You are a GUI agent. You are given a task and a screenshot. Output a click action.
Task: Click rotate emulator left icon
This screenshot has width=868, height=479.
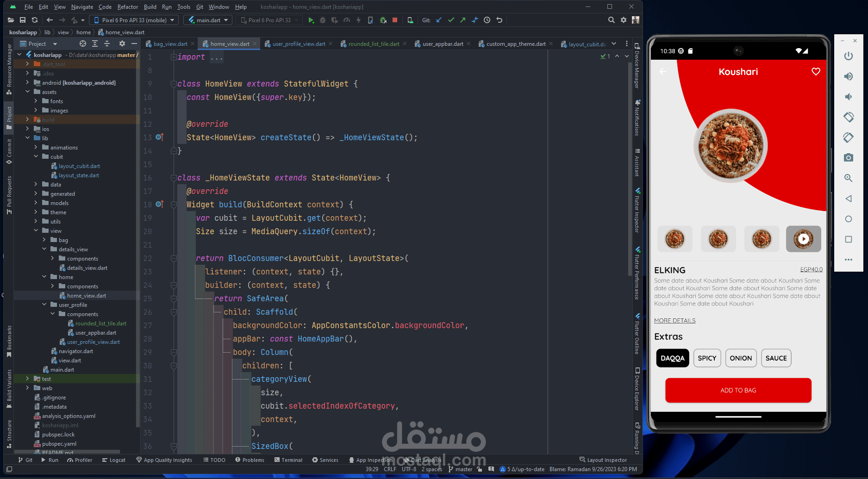[x=848, y=117]
